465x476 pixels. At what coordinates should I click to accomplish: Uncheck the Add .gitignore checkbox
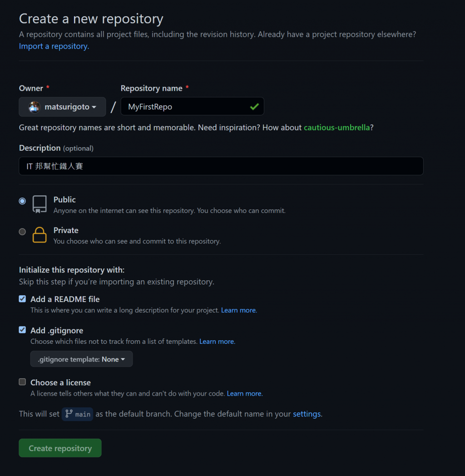click(22, 330)
